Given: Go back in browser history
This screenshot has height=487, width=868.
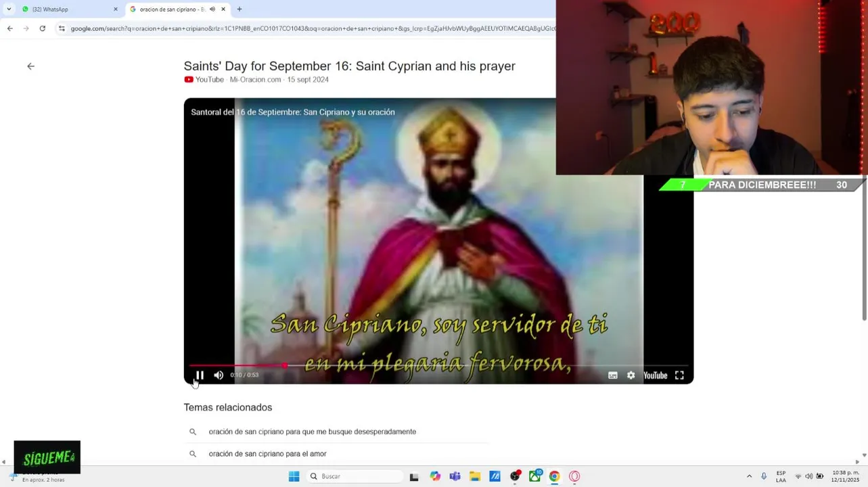Looking at the screenshot, I should pyautogui.click(x=9, y=28).
